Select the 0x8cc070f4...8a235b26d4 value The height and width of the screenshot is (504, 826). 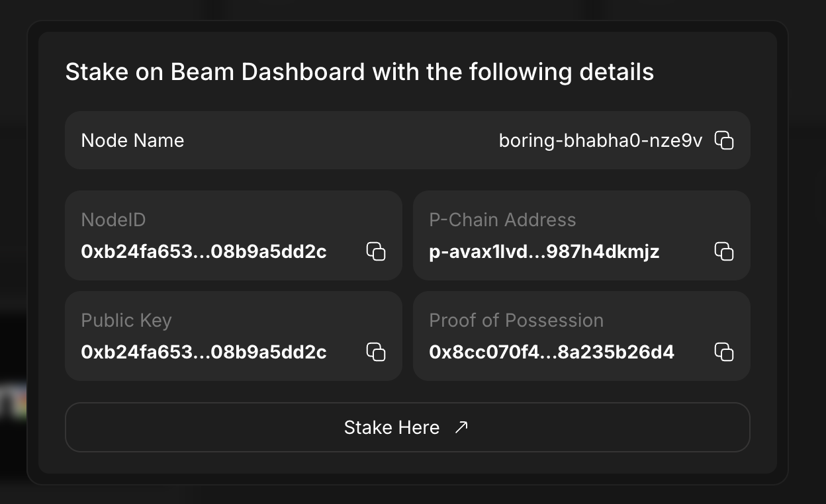click(x=552, y=353)
